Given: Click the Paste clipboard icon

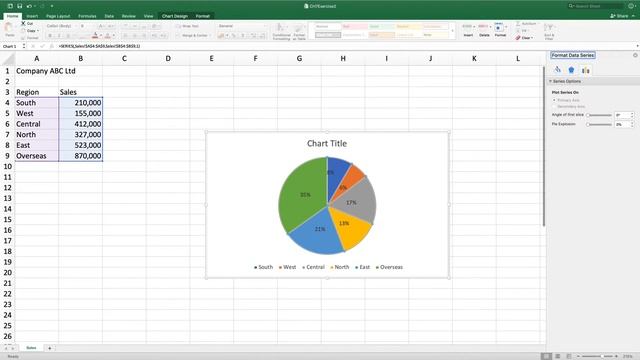Looking at the screenshot, I should (x=9, y=28).
